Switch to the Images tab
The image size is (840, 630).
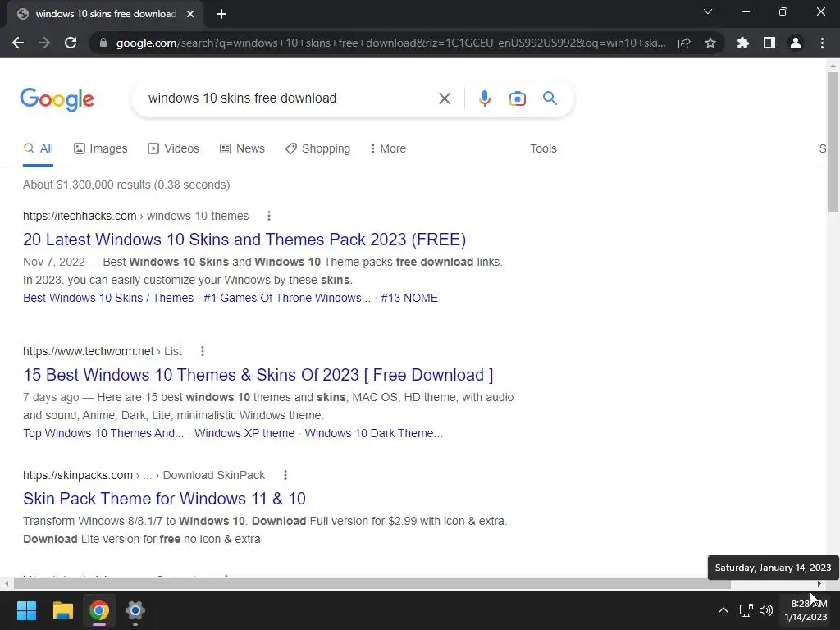pyautogui.click(x=101, y=148)
